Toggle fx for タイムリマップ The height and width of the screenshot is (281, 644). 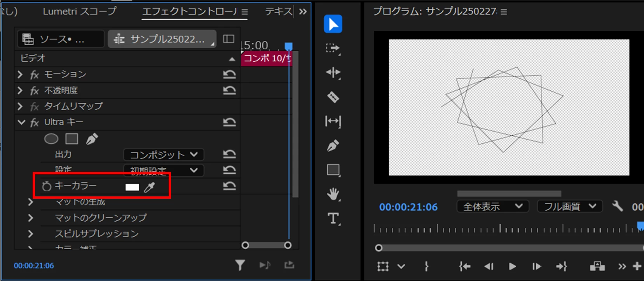click(x=35, y=107)
